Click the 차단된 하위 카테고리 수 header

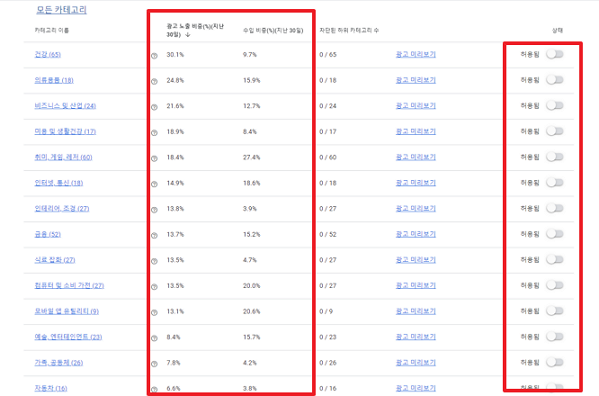point(349,30)
